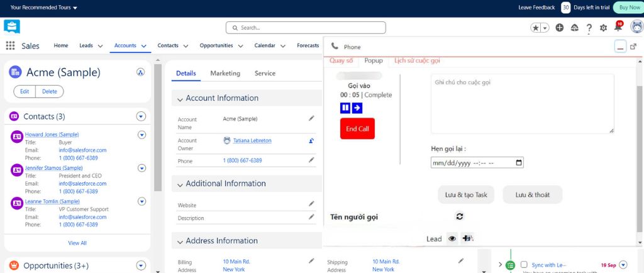Open Your Recommended Tours menu
This screenshot has height=273, width=644.
tap(44, 8)
